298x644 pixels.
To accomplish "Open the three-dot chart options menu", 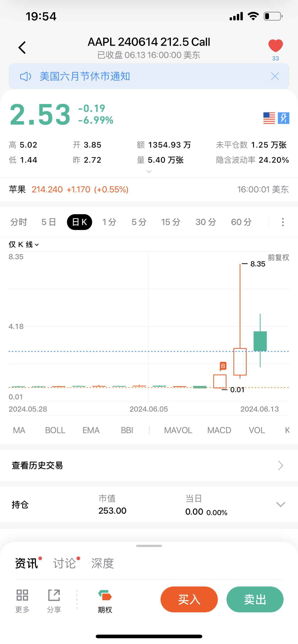I will 283,222.
